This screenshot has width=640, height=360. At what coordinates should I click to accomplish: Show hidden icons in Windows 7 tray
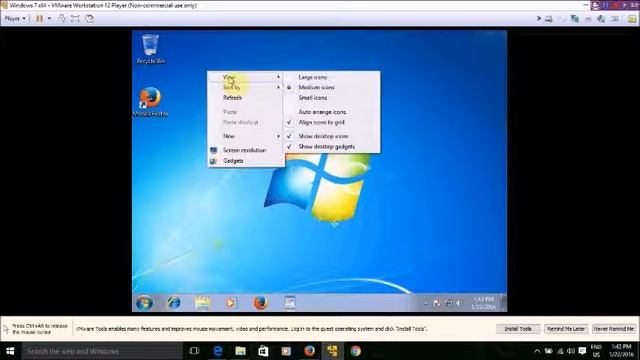[x=426, y=303]
